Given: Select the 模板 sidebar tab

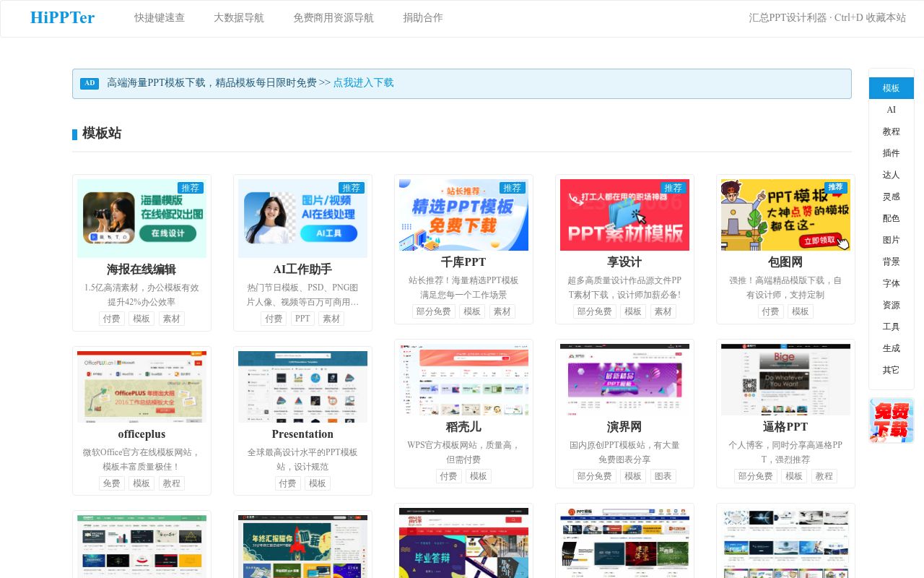Looking at the screenshot, I should (x=892, y=88).
